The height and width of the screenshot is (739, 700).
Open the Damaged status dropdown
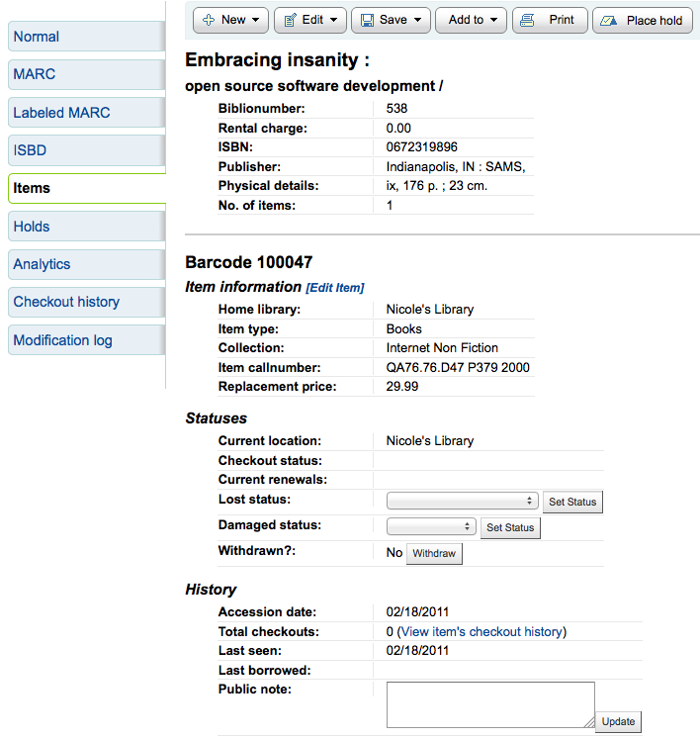(431, 527)
